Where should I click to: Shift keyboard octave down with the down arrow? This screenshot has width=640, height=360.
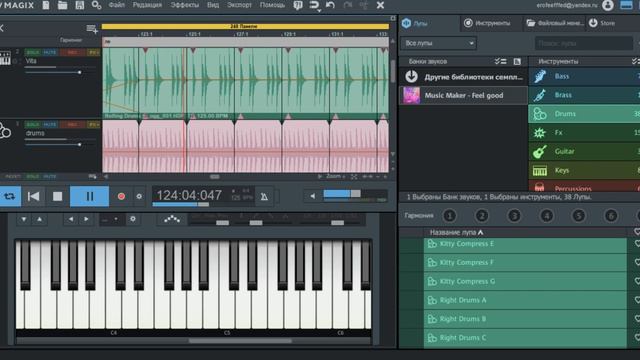click(24, 219)
